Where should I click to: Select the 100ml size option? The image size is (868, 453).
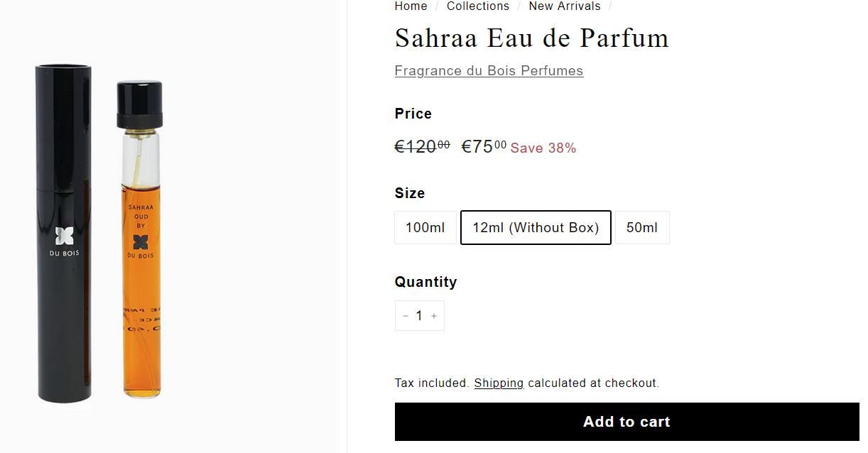[x=425, y=228]
